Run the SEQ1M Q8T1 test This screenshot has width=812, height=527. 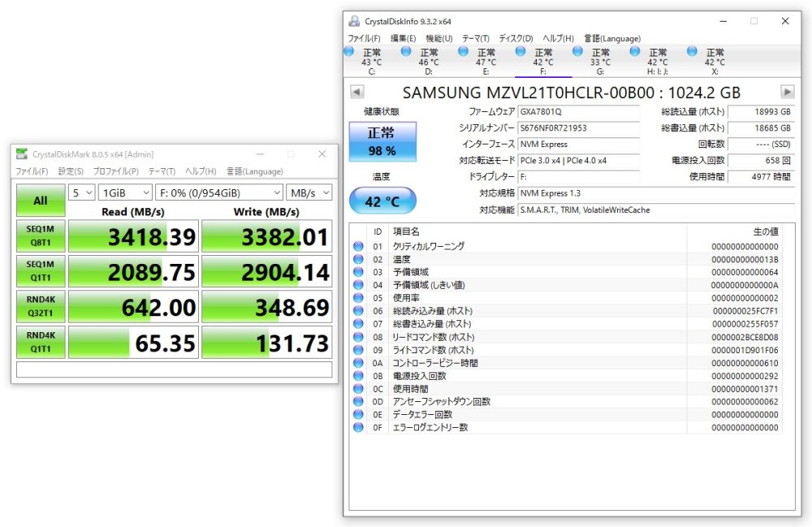41,235
